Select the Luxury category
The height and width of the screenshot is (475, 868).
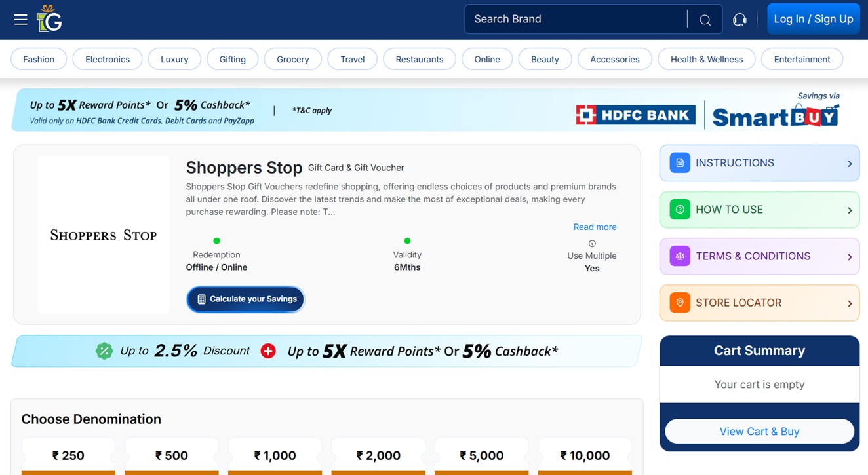[174, 59]
